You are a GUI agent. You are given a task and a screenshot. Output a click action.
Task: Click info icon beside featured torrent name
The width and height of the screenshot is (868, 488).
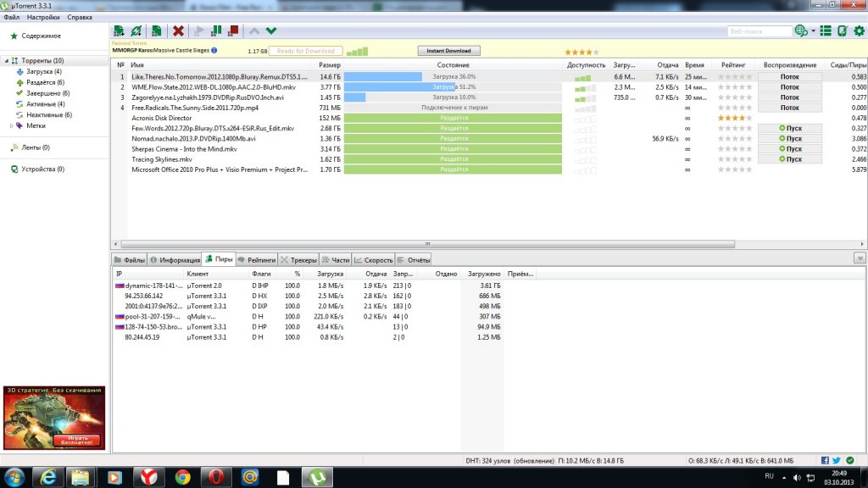tap(214, 50)
